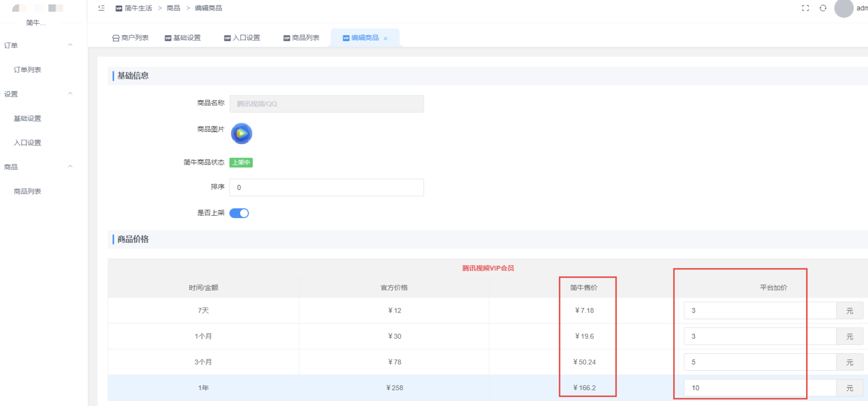Click the refresh icon in the header
This screenshot has width=868, height=406.
click(823, 8)
